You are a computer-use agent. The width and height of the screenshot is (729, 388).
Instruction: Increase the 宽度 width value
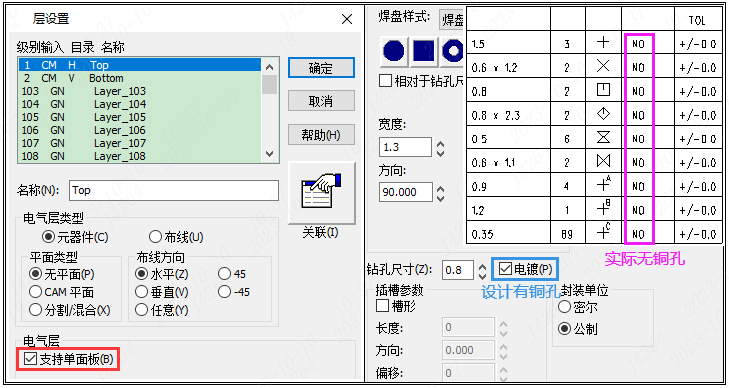click(x=441, y=143)
